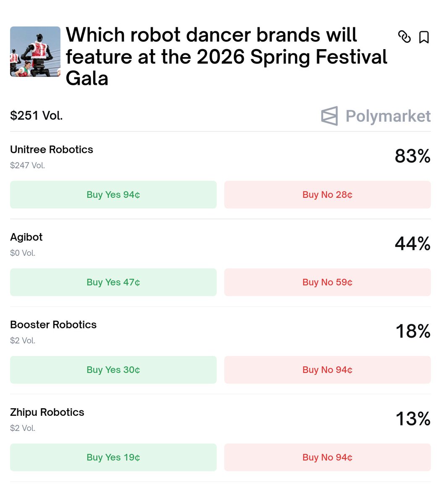Screen dimensions: 441x504
Task: Copy the market link via chain icon
Action: coord(404,37)
